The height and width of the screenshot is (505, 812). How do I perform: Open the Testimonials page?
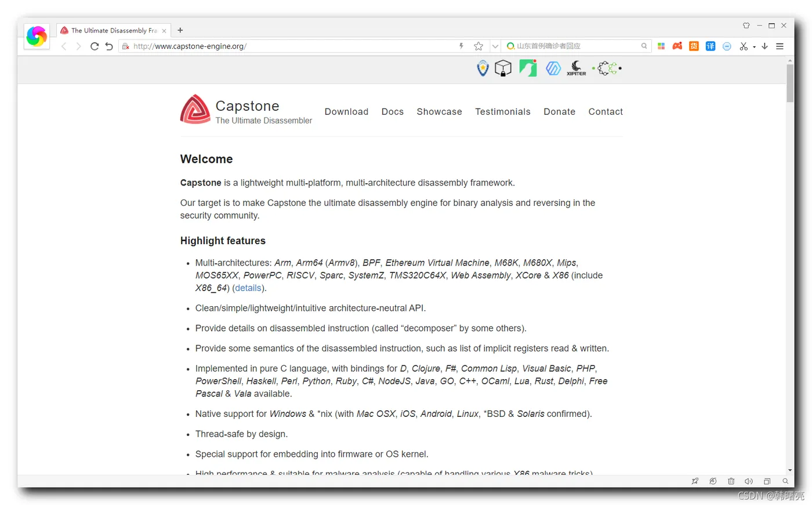[x=502, y=112]
